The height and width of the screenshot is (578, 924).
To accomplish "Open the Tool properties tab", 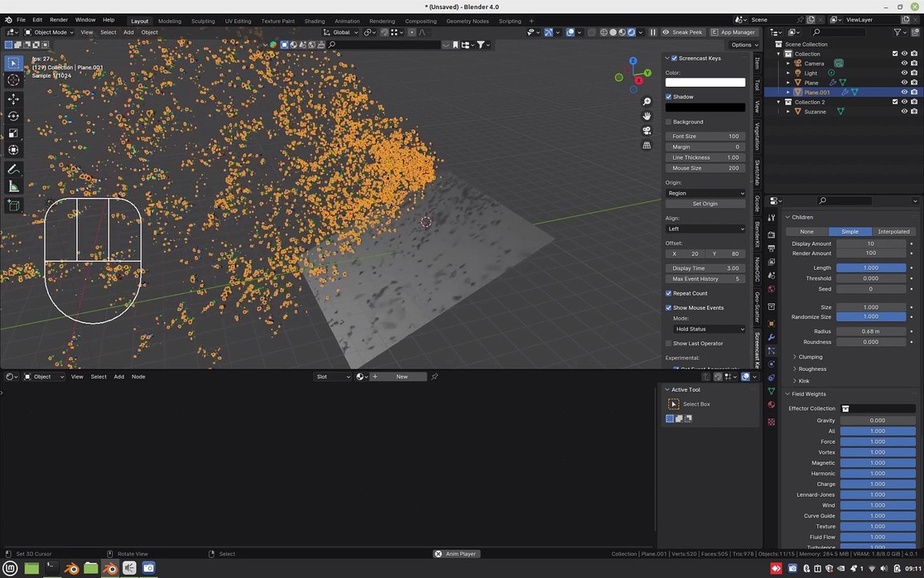I will pos(772,218).
